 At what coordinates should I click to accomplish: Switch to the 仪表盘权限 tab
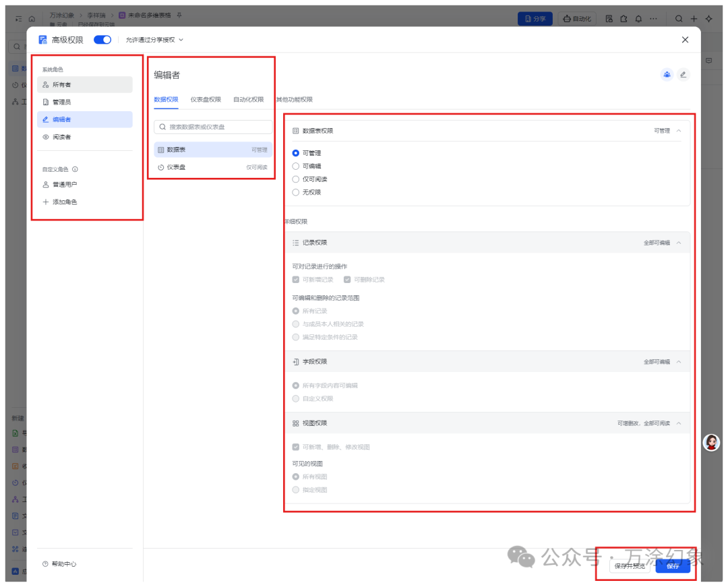(206, 100)
